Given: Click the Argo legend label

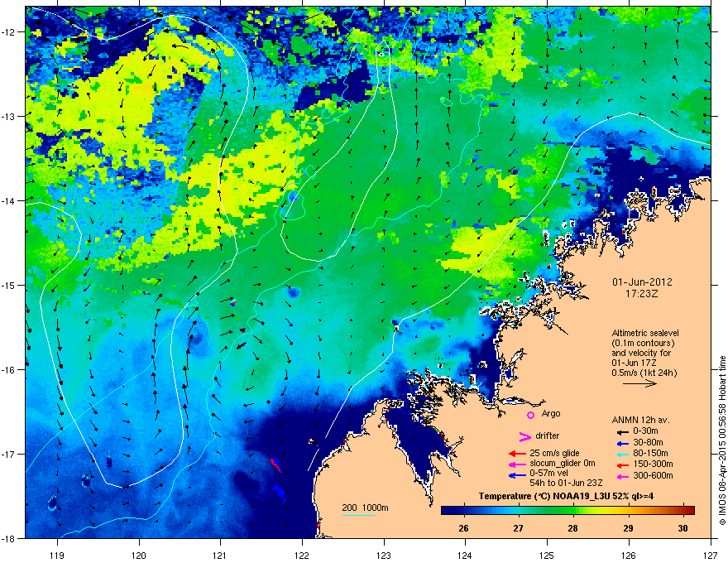Looking at the screenshot, I should click(x=551, y=413).
